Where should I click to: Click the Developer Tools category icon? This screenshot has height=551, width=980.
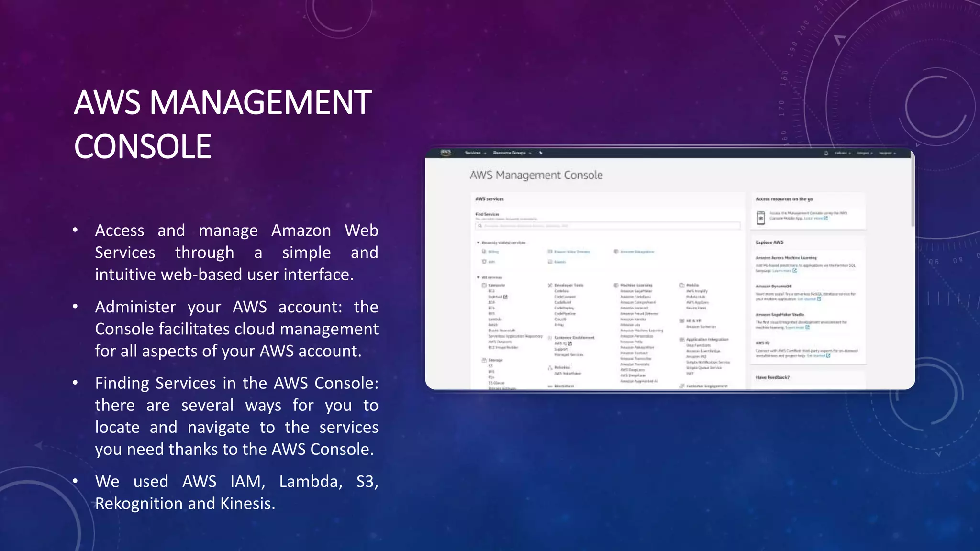click(x=550, y=285)
